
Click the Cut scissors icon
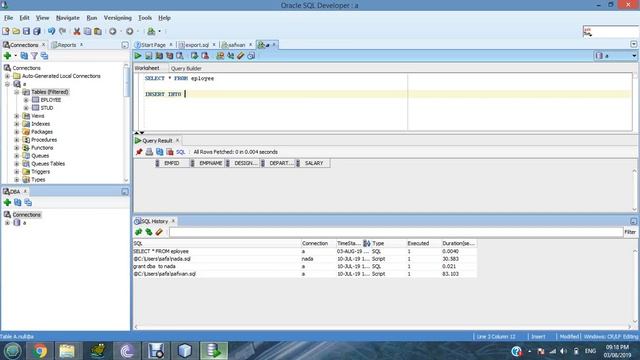click(77, 31)
